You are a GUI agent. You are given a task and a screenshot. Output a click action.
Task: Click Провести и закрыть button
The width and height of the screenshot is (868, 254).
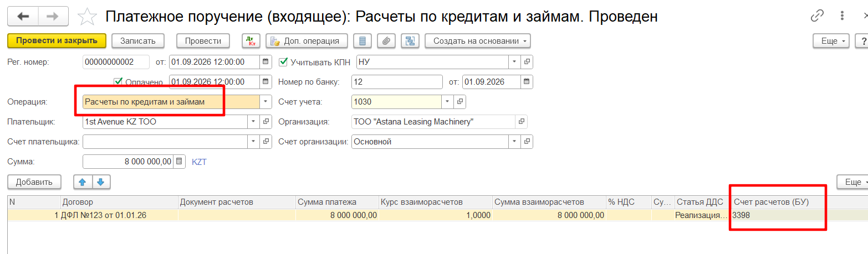[x=57, y=40]
